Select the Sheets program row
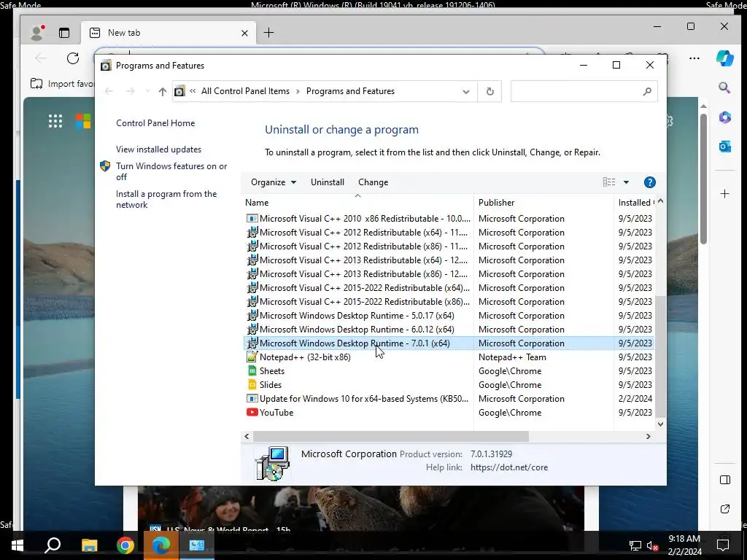The width and height of the screenshot is (747, 560). point(449,371)
